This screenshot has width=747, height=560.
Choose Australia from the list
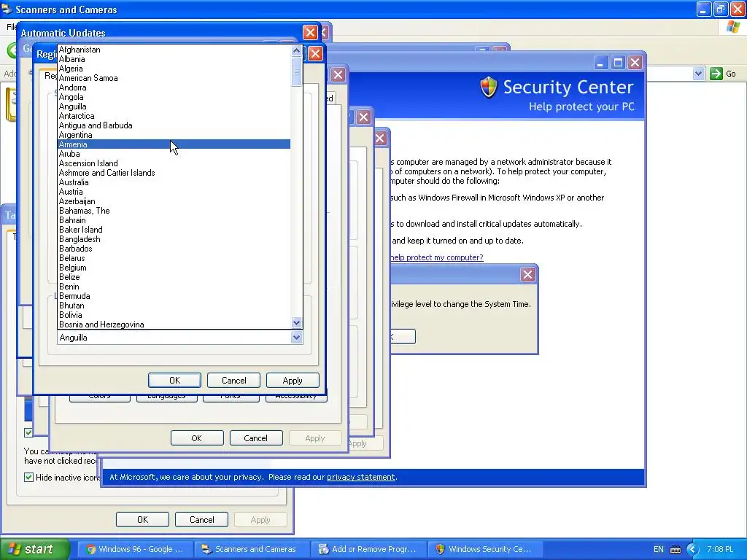click(174, 182)
